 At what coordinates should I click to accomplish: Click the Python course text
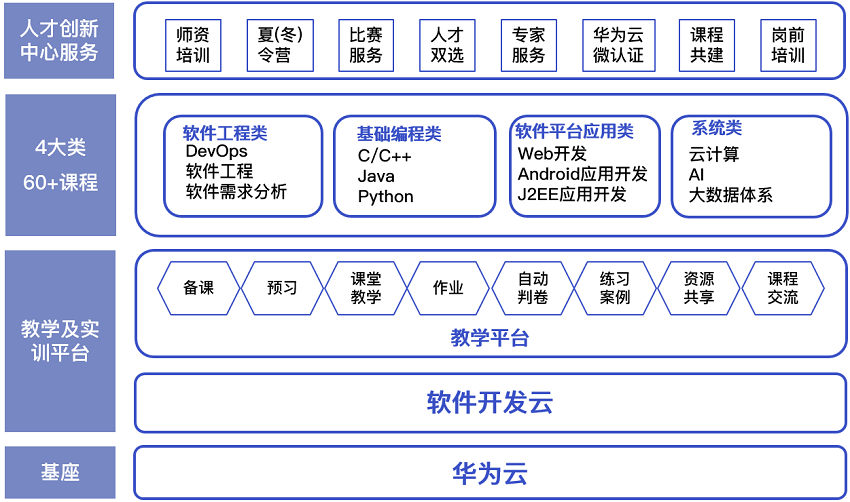click(385, 197)
